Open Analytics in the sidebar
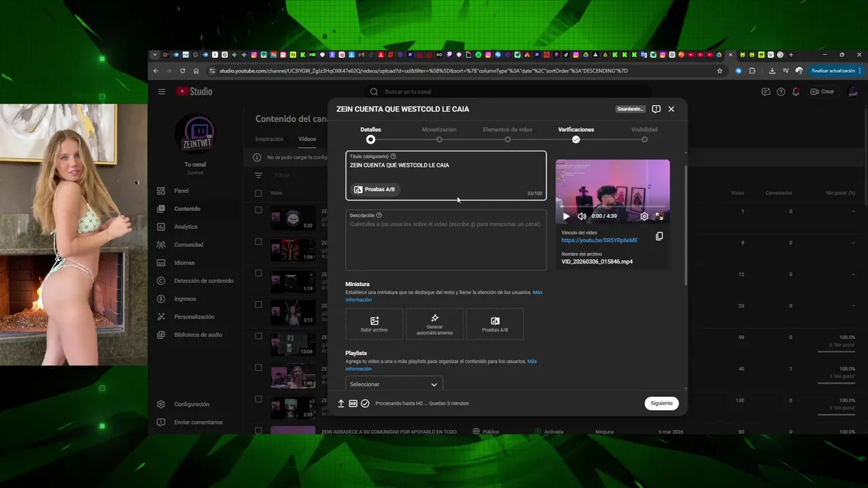The image size is (868, 488). [186, 226]
